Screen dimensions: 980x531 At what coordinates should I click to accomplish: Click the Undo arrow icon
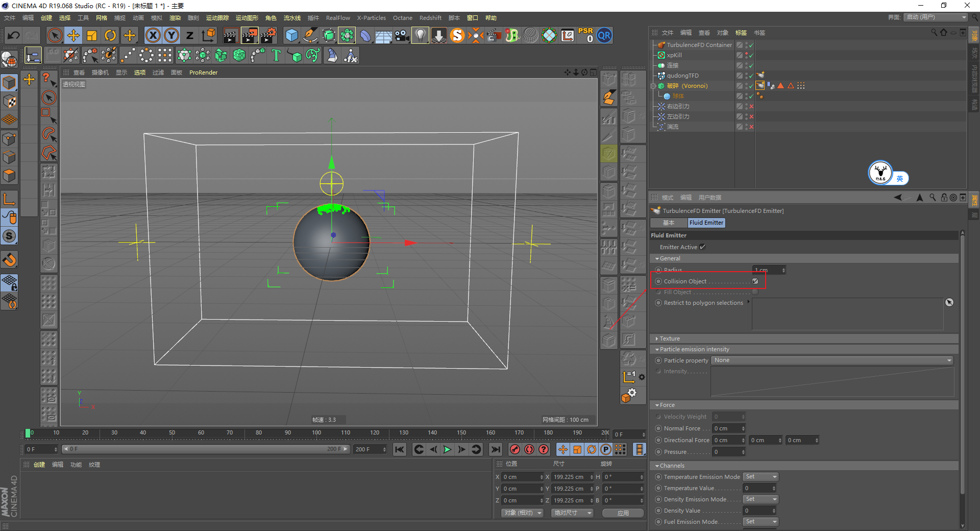click(14, 36)
